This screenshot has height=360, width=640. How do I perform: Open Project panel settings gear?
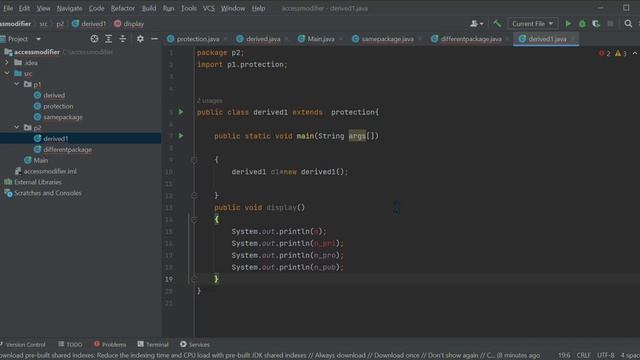tap(140, 39)
